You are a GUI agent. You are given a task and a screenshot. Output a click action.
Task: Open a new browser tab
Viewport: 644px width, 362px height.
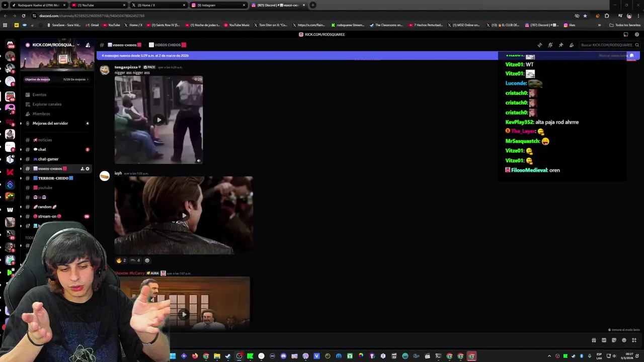313,5
